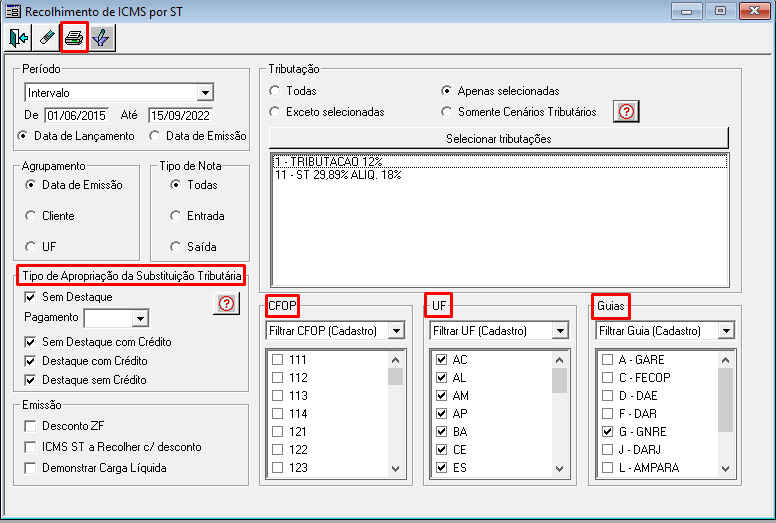Select Agrupamento Cliente radio
The image size is (776, 523).
[31, 216]
